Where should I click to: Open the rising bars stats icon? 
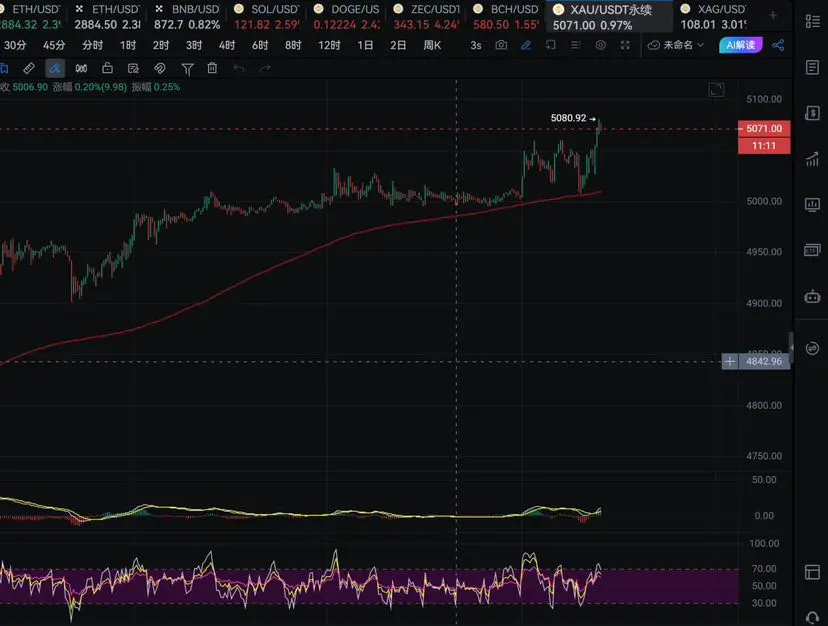(812, 158)
